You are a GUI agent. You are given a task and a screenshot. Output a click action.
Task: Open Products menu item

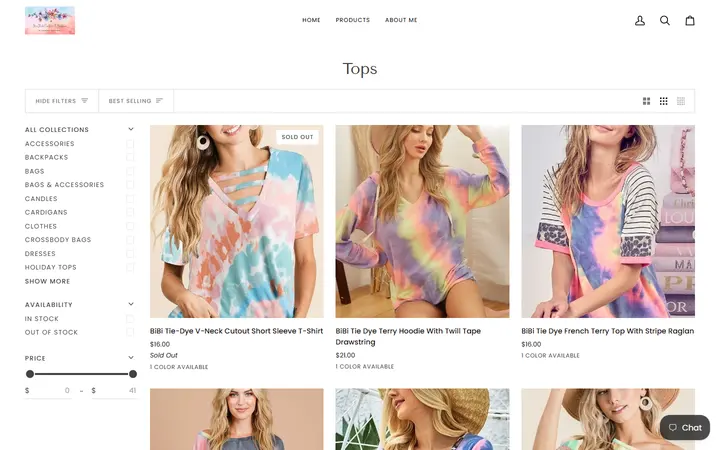click(x=353, y=20)
